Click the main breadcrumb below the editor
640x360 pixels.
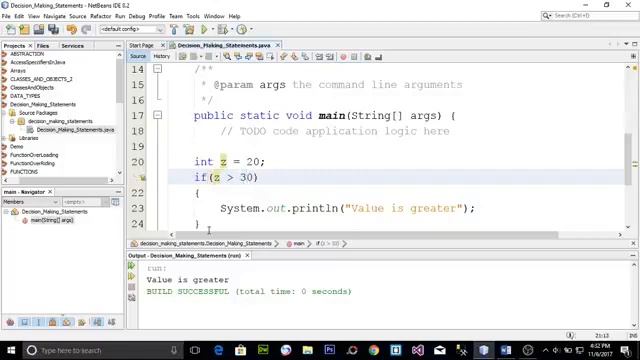click(x=299, y=244)
